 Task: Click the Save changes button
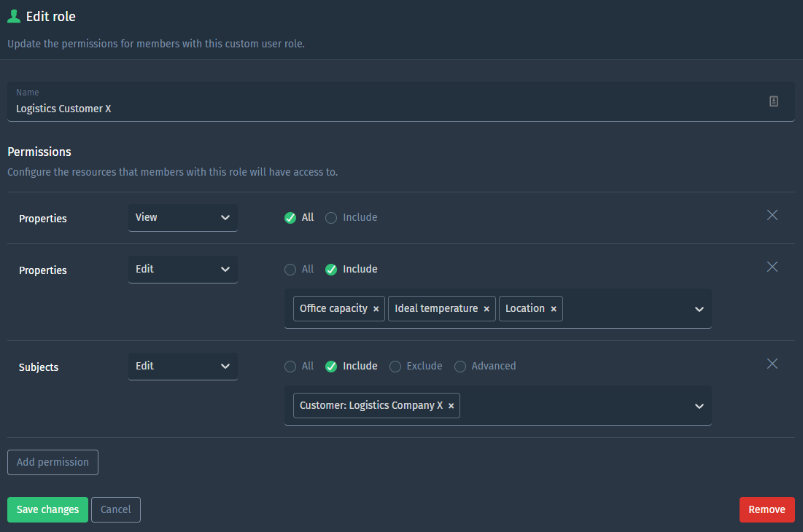click(x=47, y=509)
